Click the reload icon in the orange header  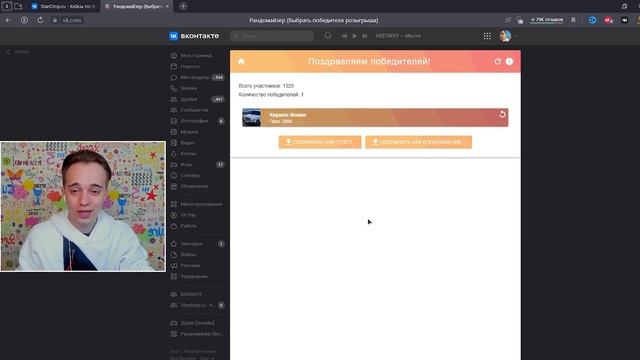tap(497, 61)
